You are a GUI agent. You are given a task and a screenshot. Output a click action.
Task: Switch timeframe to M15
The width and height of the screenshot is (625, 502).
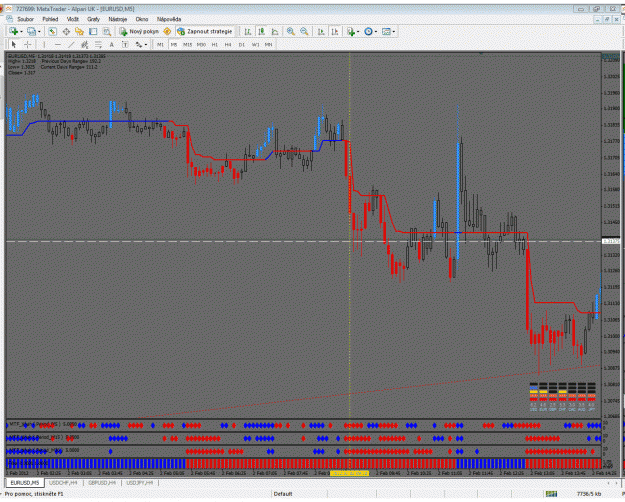187,45
